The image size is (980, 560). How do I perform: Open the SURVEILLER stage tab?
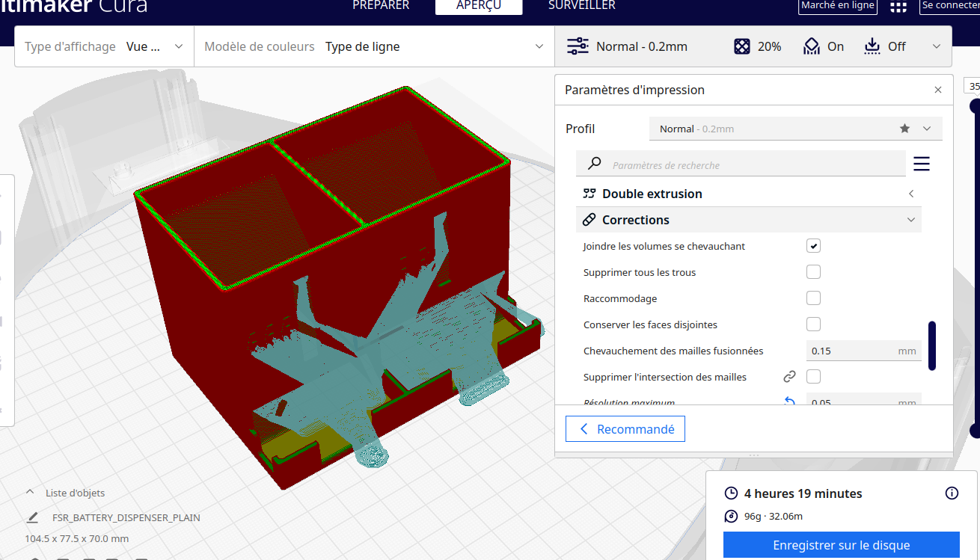[582, 6]
